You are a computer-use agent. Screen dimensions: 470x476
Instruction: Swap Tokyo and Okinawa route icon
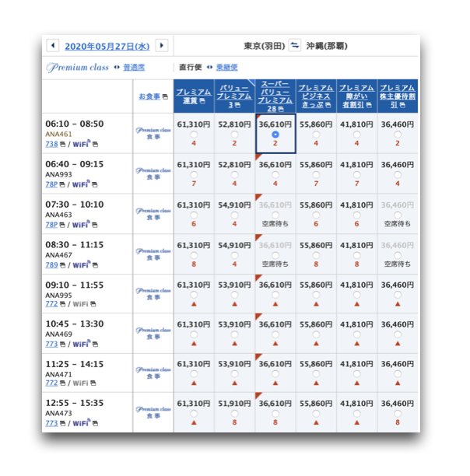coord(294,46)
